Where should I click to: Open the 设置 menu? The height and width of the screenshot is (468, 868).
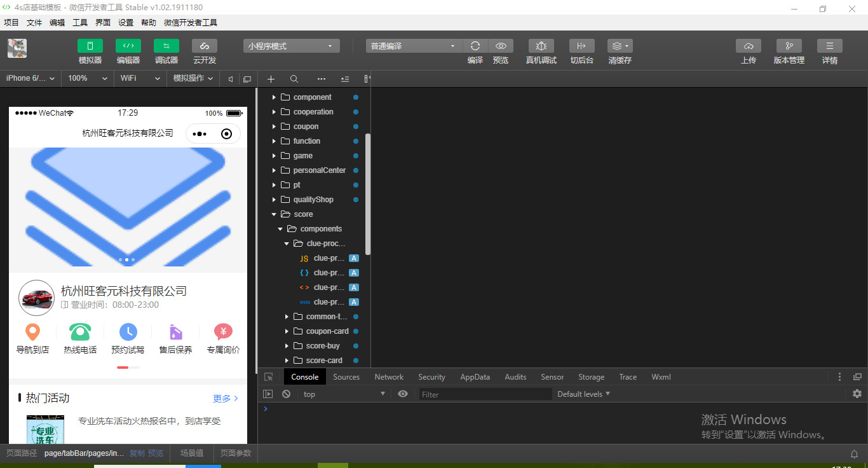pyautogui.click(x=126, y=22)
